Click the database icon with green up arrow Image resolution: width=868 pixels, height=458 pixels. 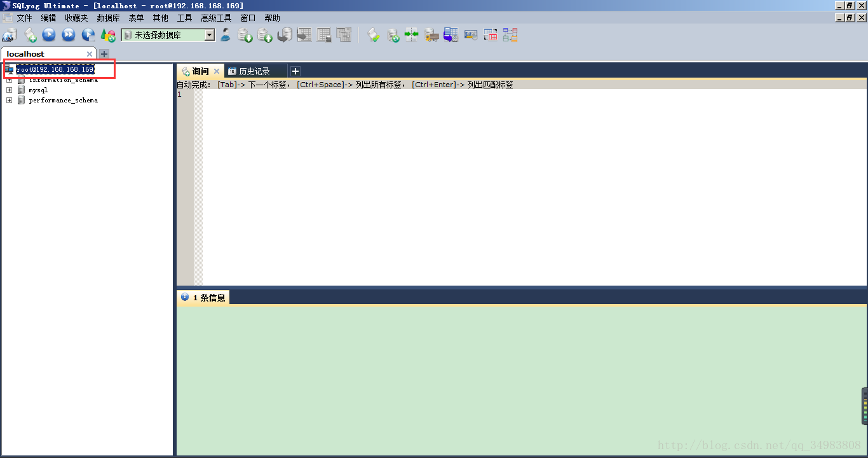click(x=265, y=35)
